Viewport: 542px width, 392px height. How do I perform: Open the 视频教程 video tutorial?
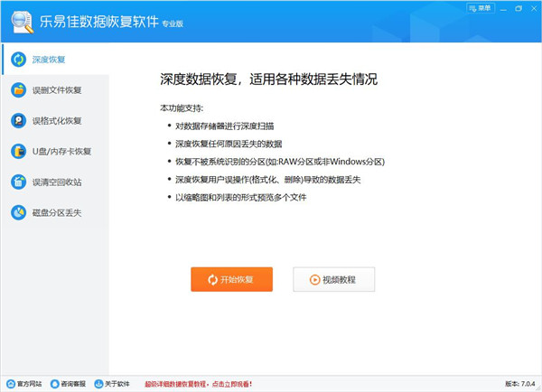tap(334, 279)
